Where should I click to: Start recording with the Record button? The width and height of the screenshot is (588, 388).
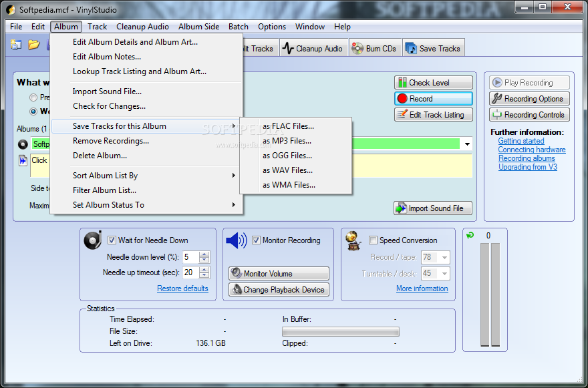click(x=433, y=99)
